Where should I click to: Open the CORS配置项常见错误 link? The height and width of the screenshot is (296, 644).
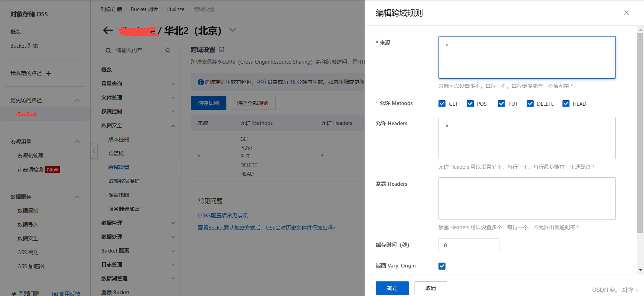[223, 216]
